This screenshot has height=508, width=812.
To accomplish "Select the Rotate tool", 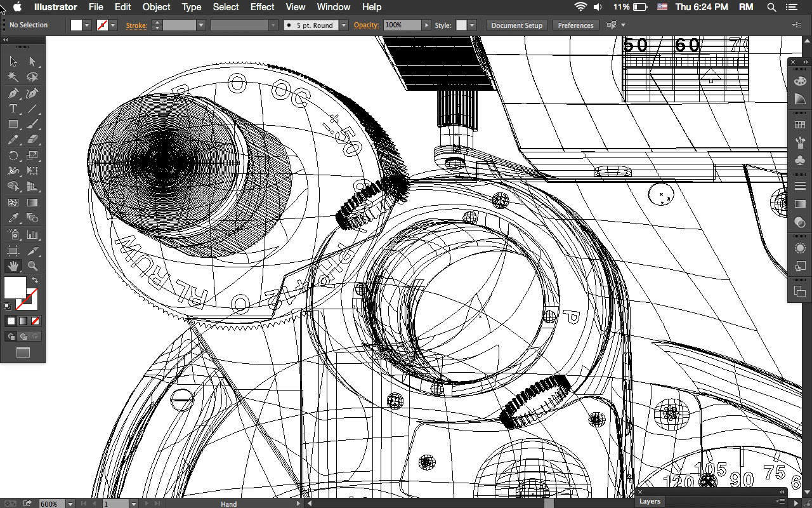I will pyautogui.click(x=13, y=156).
